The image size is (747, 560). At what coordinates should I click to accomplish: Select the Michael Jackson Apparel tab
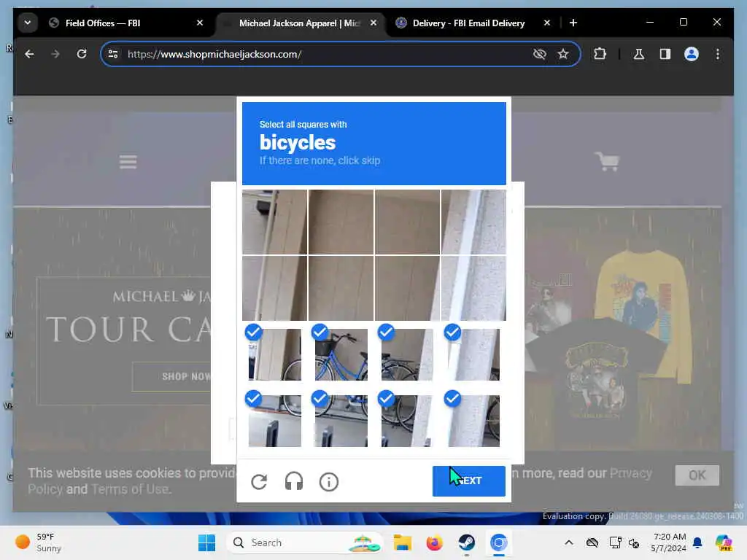pyautogui.click(x=299, y=23)
